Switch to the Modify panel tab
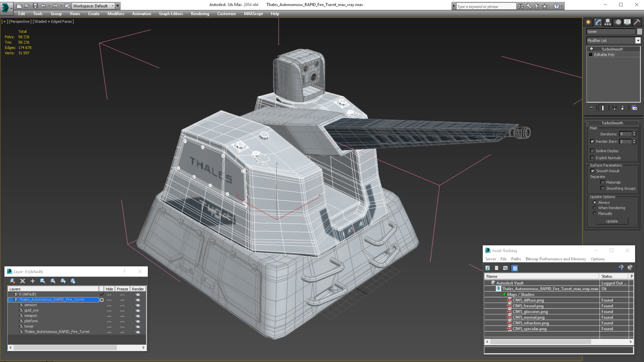 598,22
